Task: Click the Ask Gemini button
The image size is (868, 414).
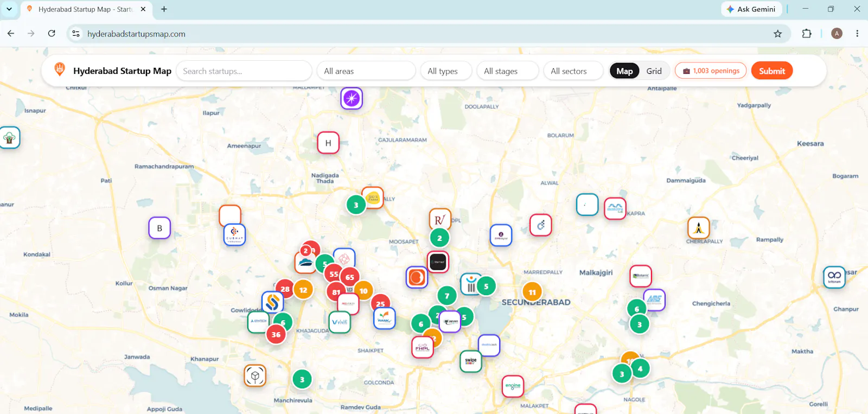Action: (x=751, y=9)
